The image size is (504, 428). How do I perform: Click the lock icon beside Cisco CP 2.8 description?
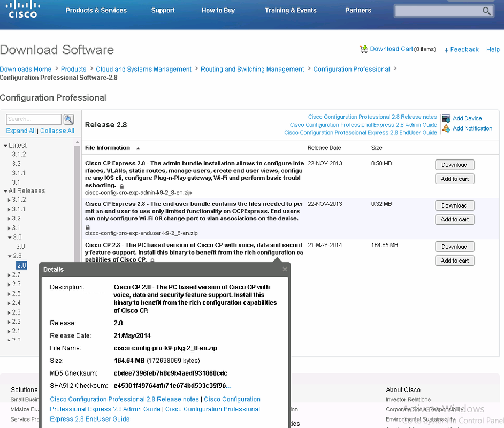pos(152,260)
